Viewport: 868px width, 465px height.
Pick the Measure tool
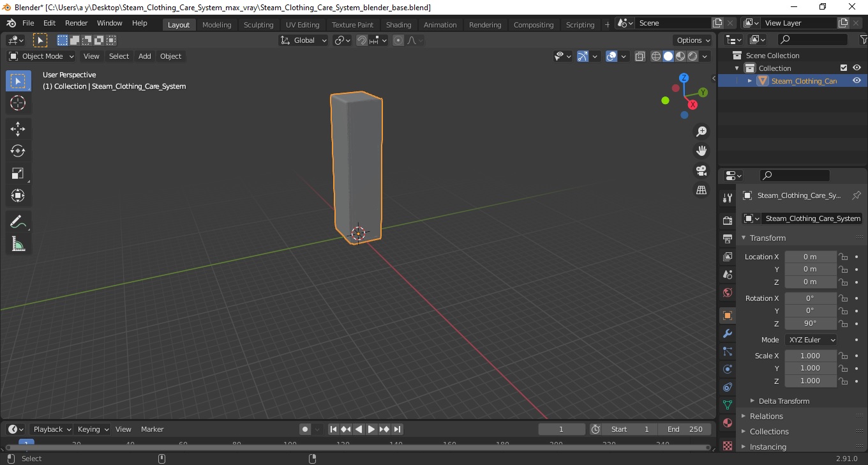tap(18, 245)
